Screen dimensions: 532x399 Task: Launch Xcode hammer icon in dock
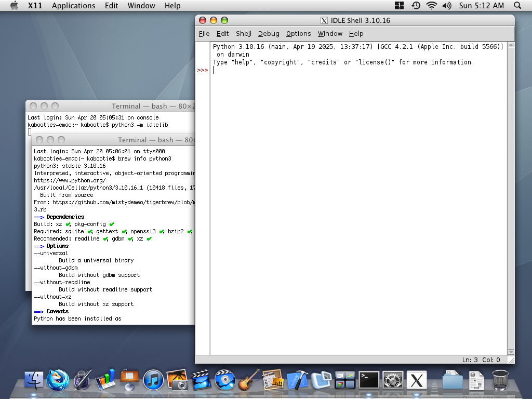(x=297, y=379)
